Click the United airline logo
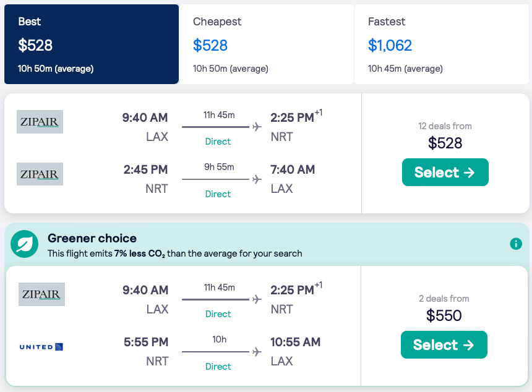This screenshot has width=532, height=392. click(41, 347)
